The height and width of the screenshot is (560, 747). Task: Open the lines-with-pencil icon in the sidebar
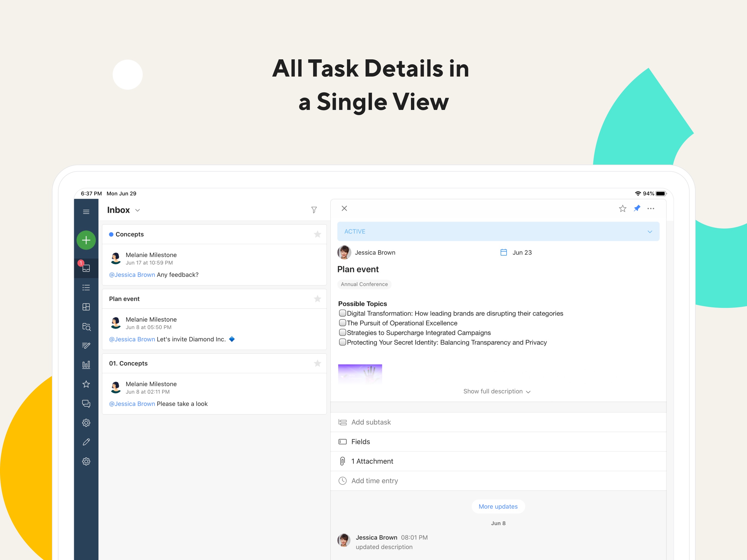point(86,346)
